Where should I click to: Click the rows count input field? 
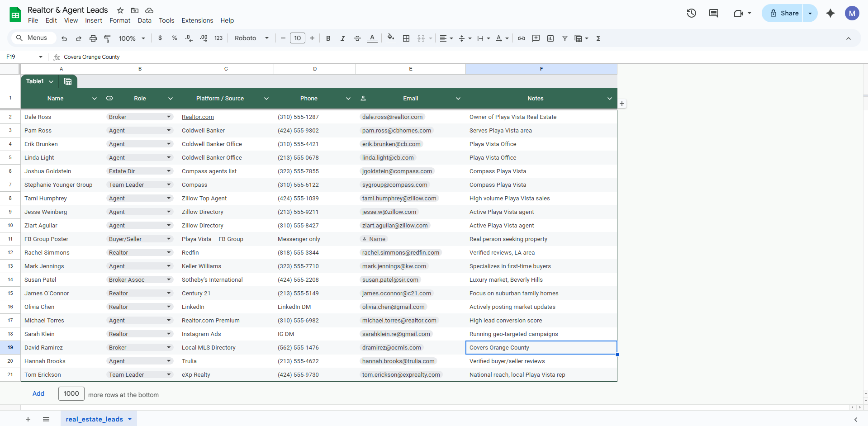[x=71, y=393]
